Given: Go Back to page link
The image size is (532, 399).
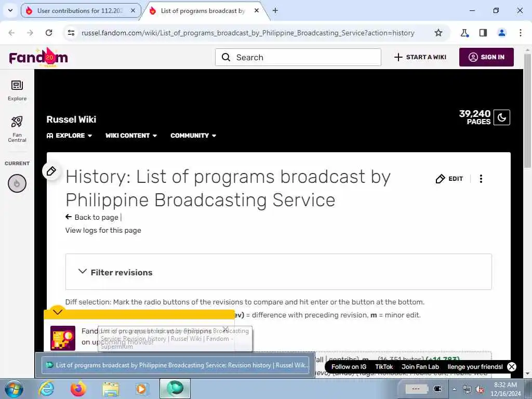Looking at the screenshot, I should (92, 217).
